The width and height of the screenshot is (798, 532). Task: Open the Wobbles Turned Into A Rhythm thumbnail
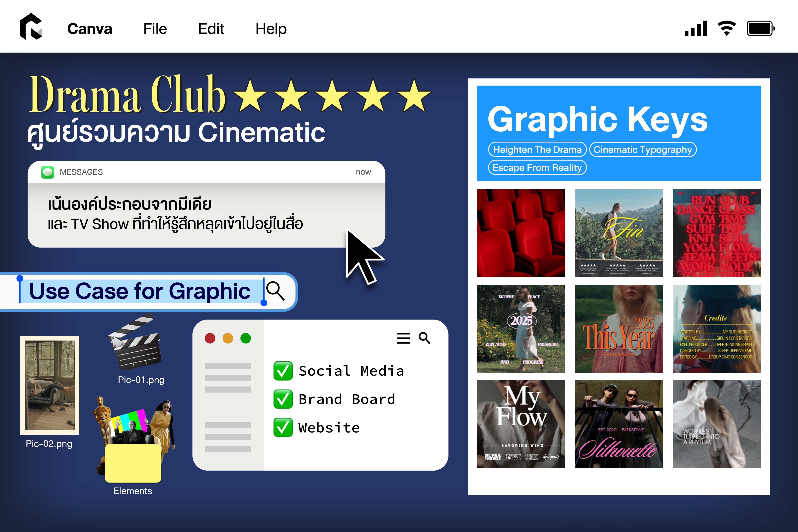717,424
